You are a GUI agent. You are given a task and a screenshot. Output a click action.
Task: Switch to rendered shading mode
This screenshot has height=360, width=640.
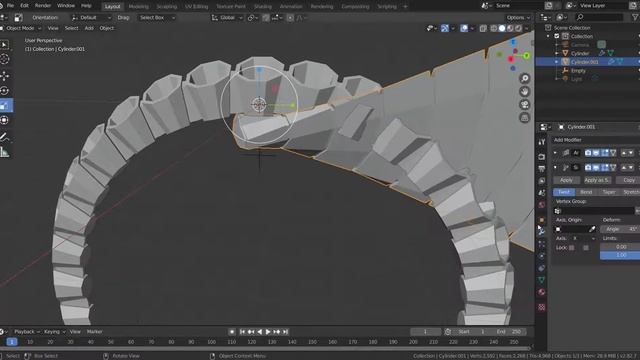(518, 28)
